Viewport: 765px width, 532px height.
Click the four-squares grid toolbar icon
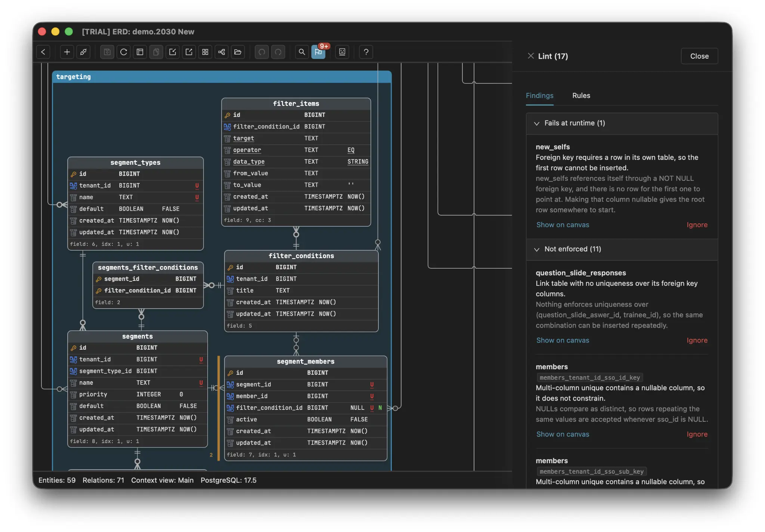(205, 52)
